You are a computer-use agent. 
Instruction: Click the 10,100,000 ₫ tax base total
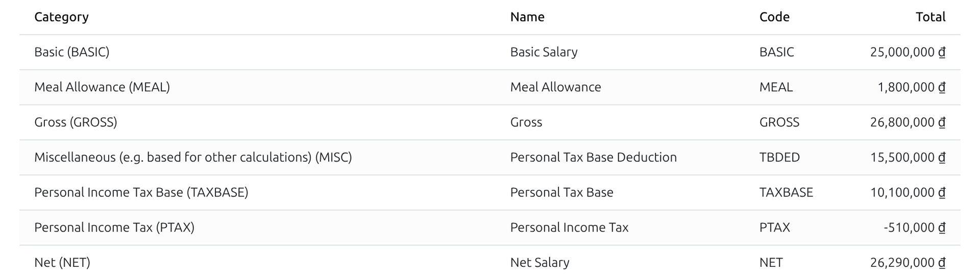click(908, 192)
